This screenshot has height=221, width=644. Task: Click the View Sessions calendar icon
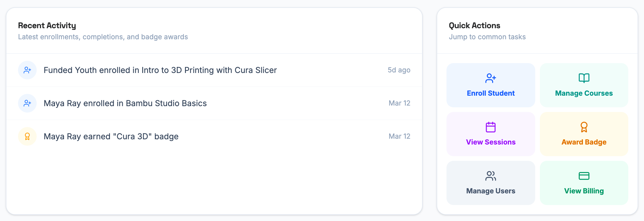coord(490,127)
